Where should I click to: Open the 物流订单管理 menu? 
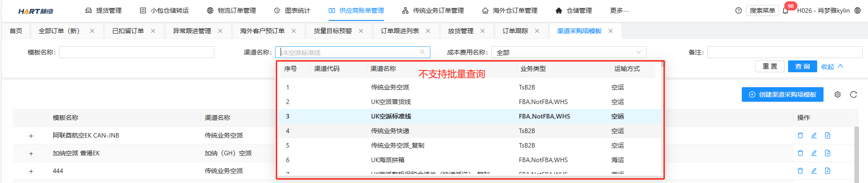tap(232, 10)
